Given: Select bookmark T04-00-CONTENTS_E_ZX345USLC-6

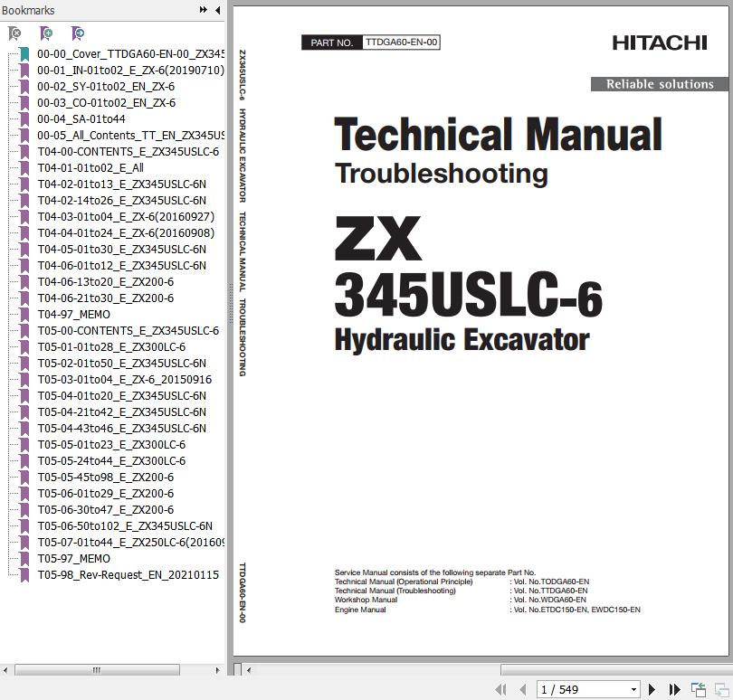Looking at the screenshot, I should [x=129, y=152].
